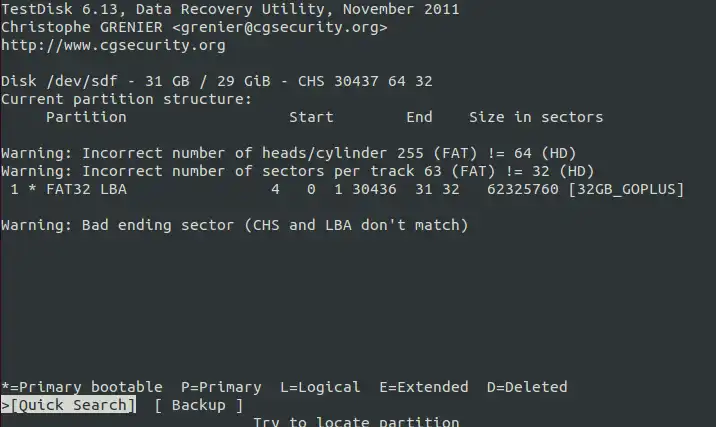Click the 62325760 sector size value

[x=522, y=189]
